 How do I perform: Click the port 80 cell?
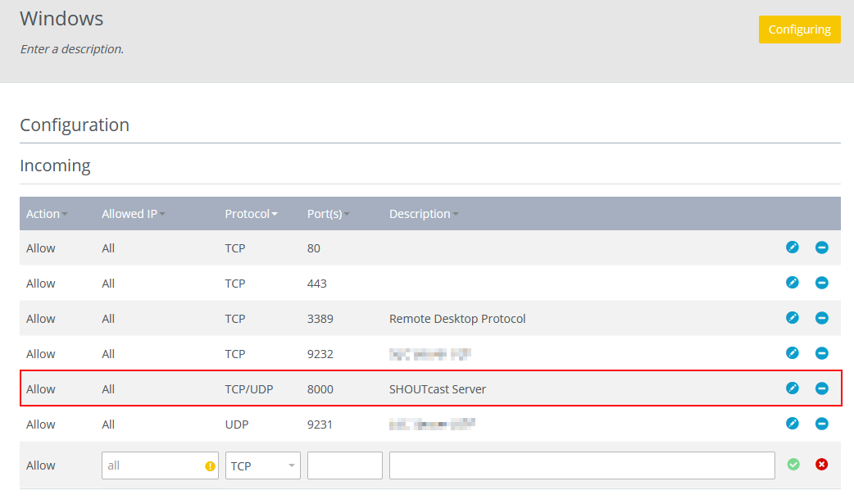pos(314,248)
